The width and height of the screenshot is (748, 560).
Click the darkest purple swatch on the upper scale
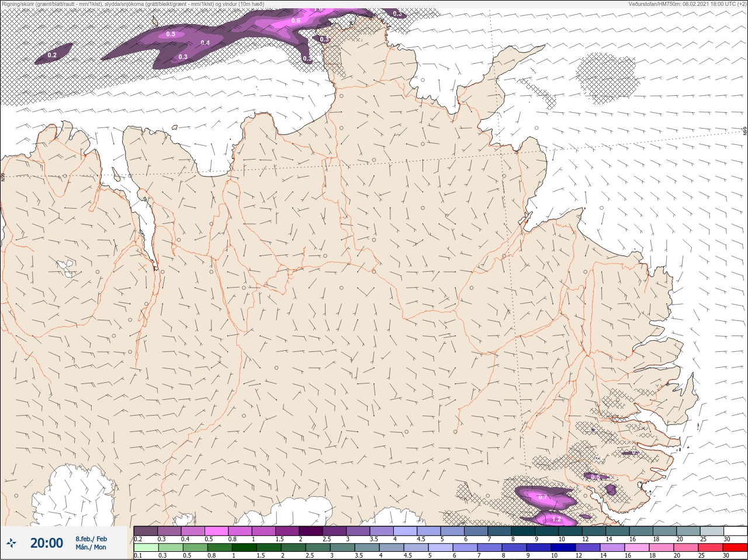[x=311, y=531]
